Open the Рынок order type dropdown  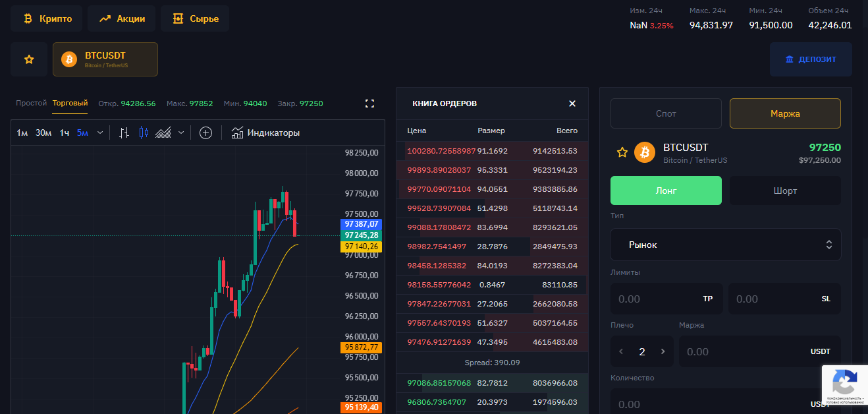tap(725, 245)
